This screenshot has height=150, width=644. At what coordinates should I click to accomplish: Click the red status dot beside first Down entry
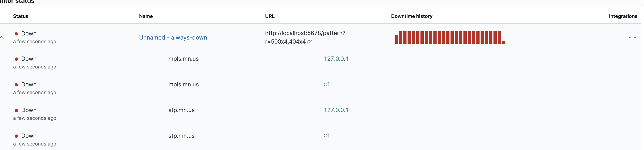[17, 33]
